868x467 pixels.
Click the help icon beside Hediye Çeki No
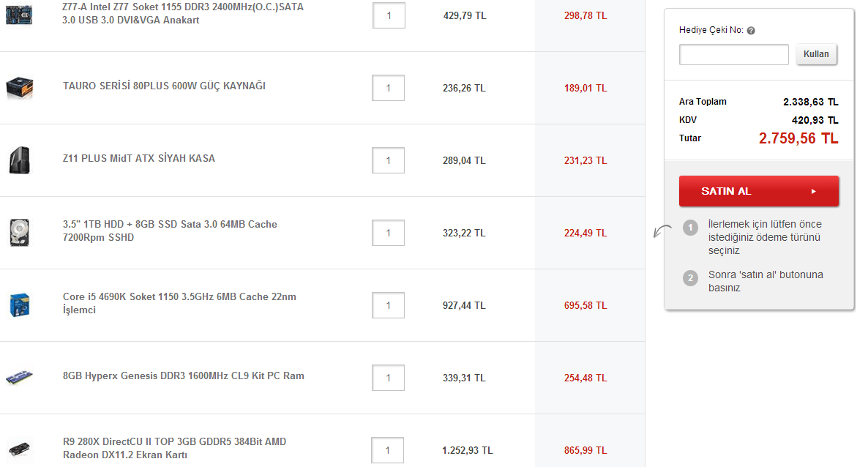[751, 31]
